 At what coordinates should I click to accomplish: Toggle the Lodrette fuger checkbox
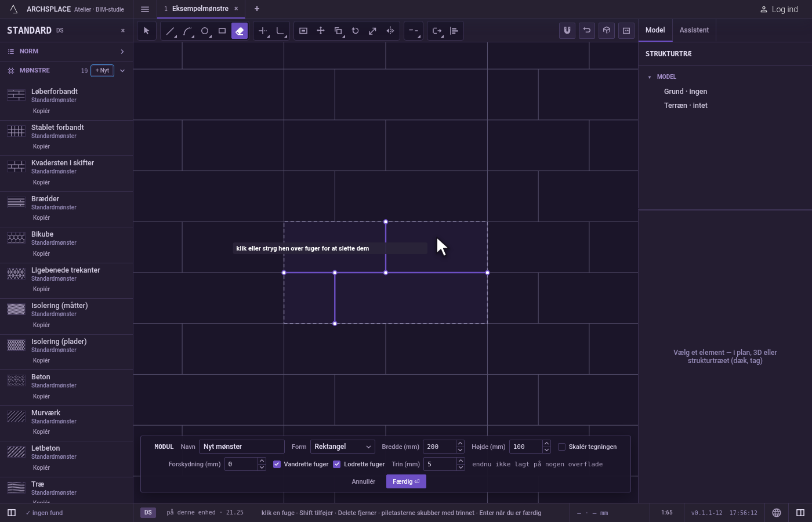[337, 464]
